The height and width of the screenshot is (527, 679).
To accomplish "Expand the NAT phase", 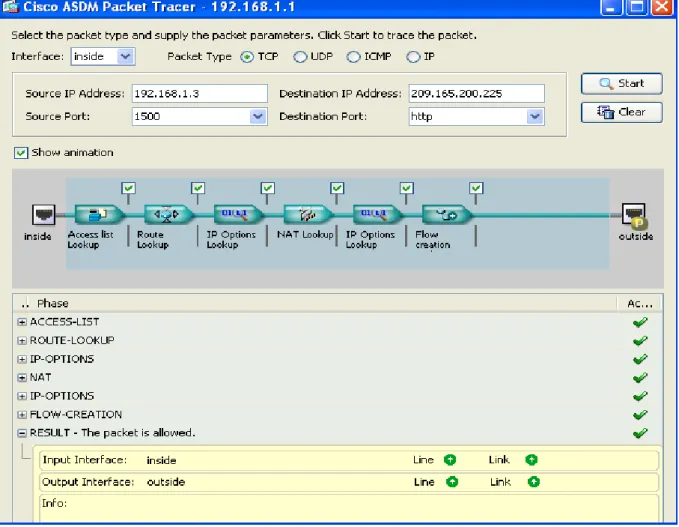I will 22,378.
